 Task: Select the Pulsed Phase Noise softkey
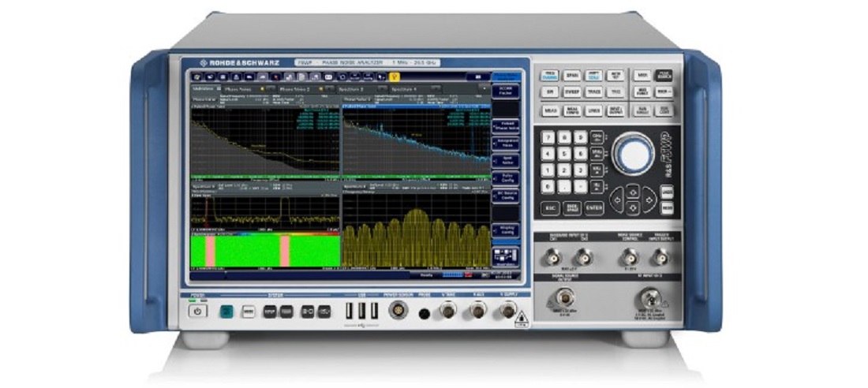click(x=505, y=126)
